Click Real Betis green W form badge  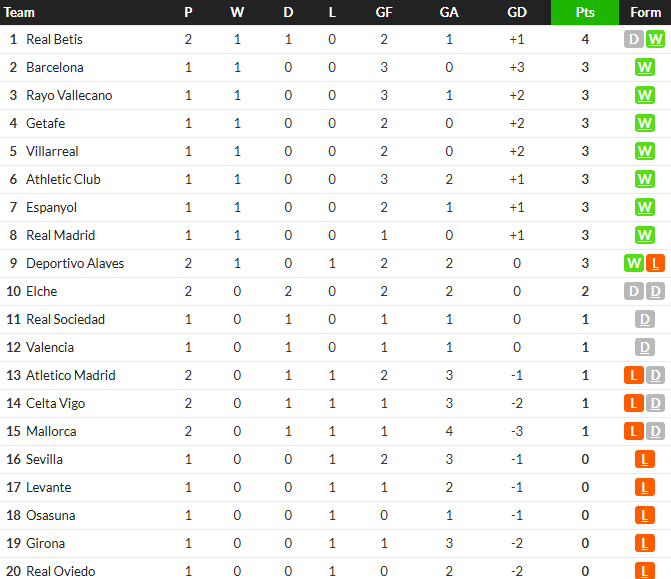[x=655, y=39]
